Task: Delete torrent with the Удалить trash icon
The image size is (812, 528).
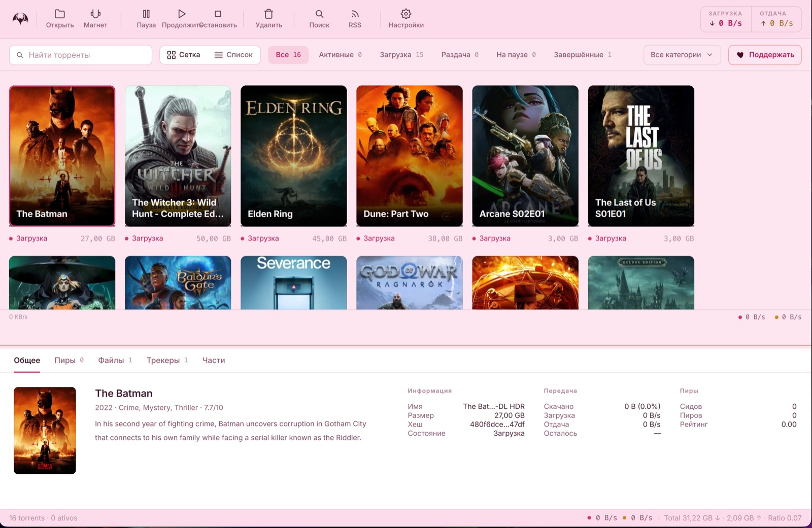Action: tap(269, 14)
